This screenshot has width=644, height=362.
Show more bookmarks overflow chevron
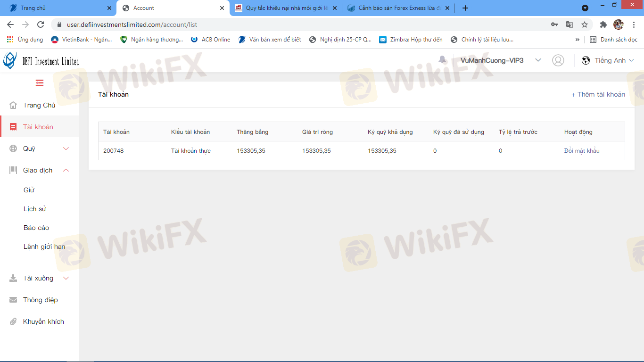click(577, 40)
